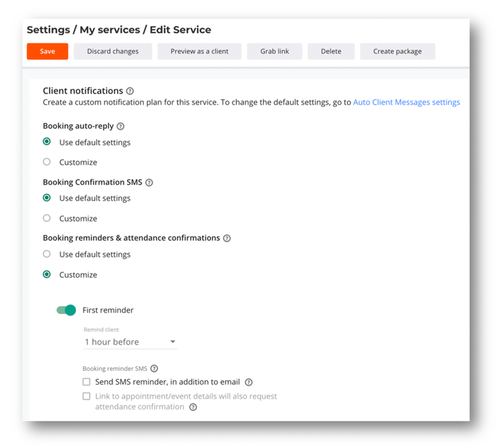This screenshot has width=504, height=446.
Task: Click Discard changes button
Action: tap(113, 51)
